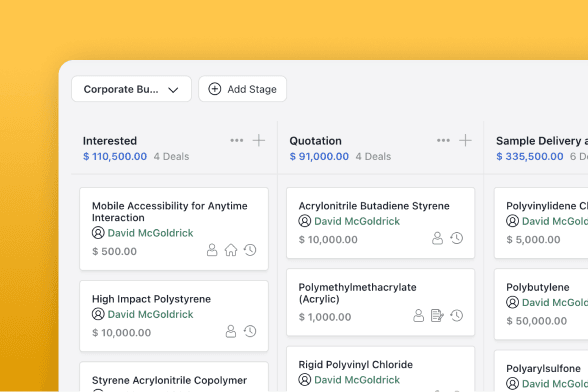The image size is (588, 392).
Task: Open the Polybutylene deal title
Action: [x=538, y=287]
